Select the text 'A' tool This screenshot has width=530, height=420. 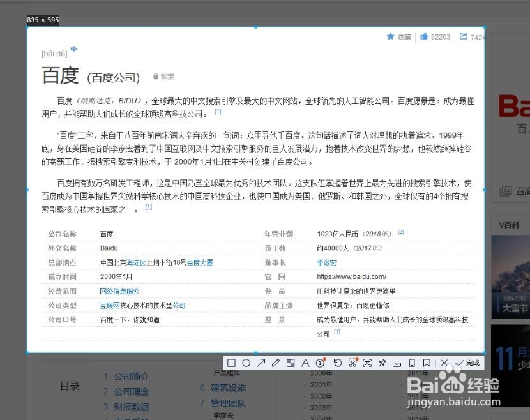click(305, 363)
